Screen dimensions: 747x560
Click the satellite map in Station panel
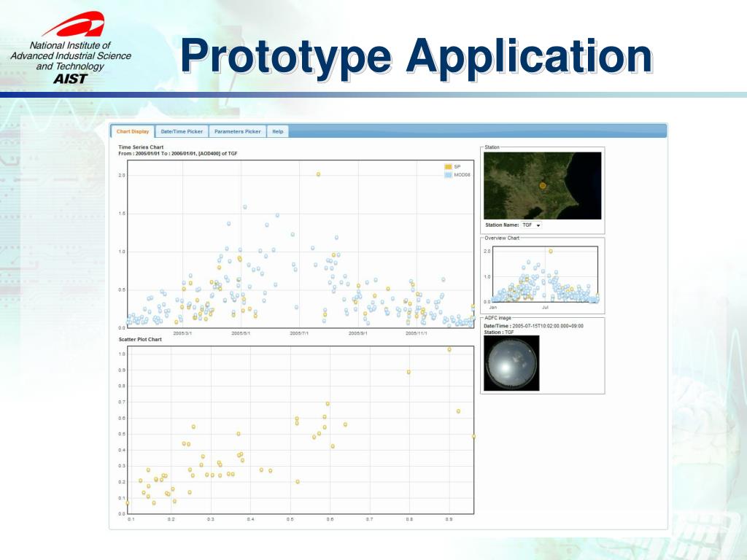tap(542, 186)
